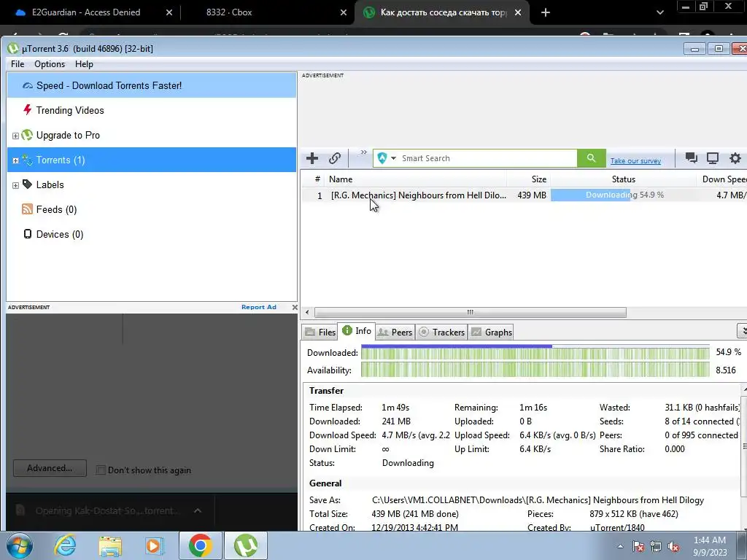Close the 8332 · Cbox browser tab
The image size is (747, 560).
[343, 13]
